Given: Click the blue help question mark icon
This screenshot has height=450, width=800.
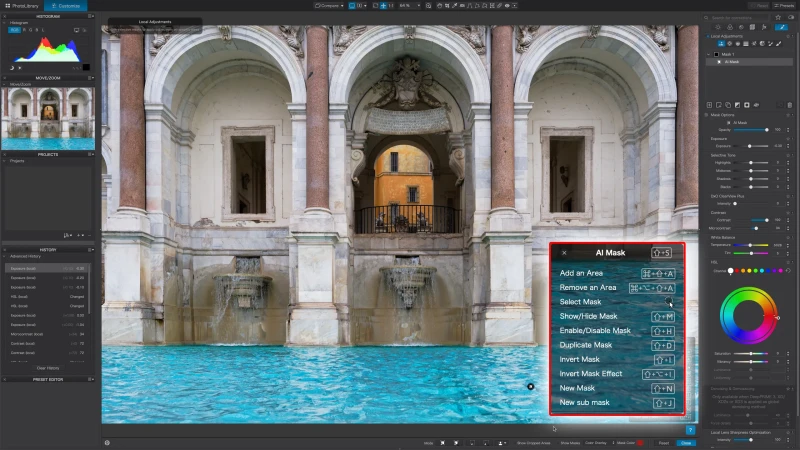Looking at the screenshot, I should coord(690,430).
